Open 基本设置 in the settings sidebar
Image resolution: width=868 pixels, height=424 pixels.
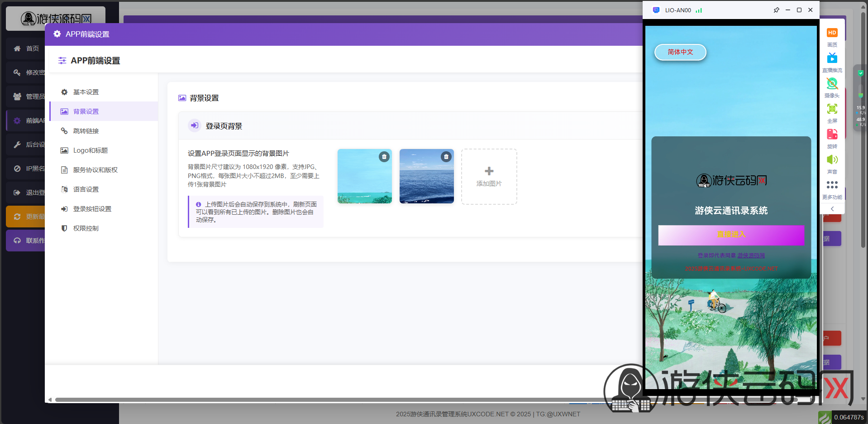click(x=104, y=92)
